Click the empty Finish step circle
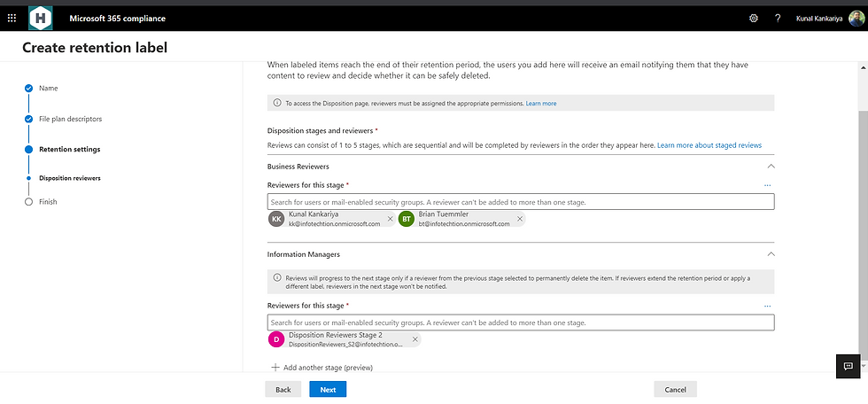The image size is (868, 404). tap(28, 202)
